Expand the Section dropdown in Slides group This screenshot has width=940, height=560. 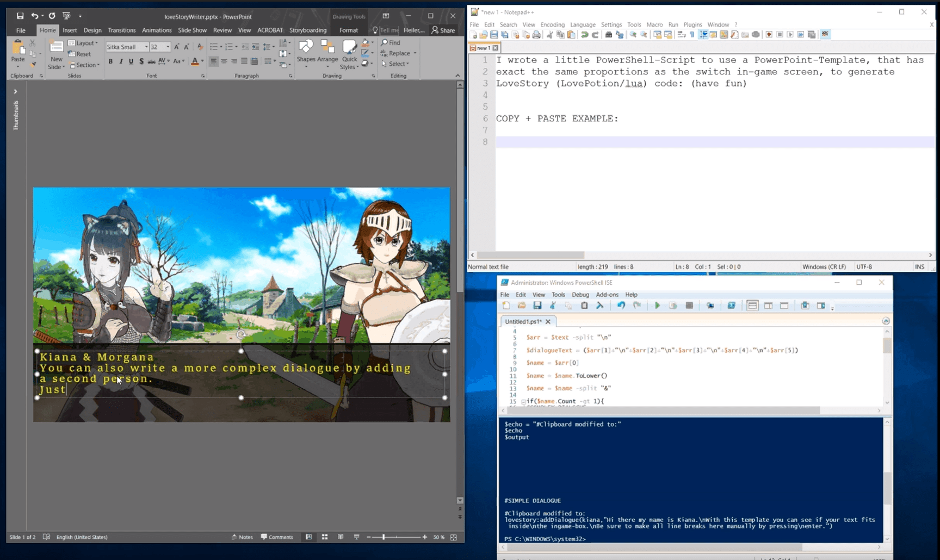84,65
